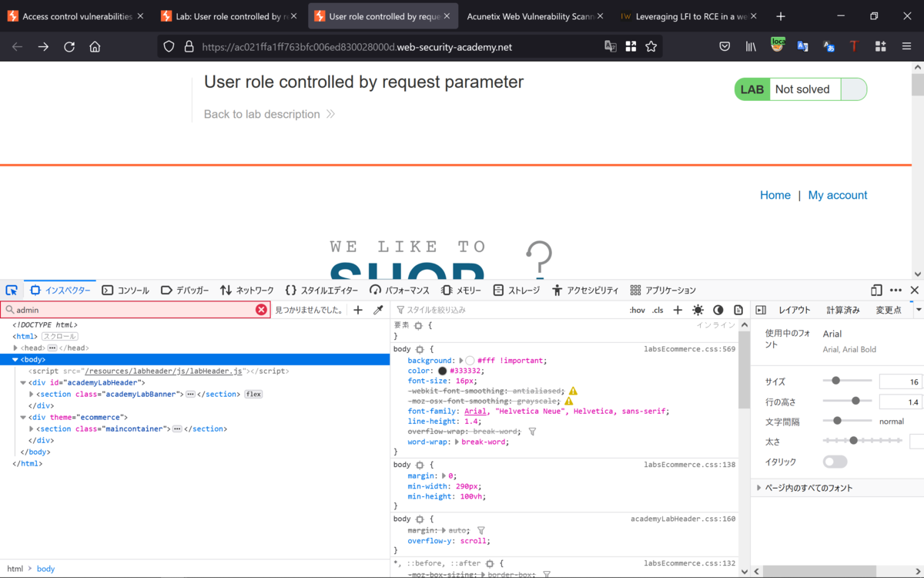
Task: Click the page translate icon in URL bar
Action: [611, 47]
